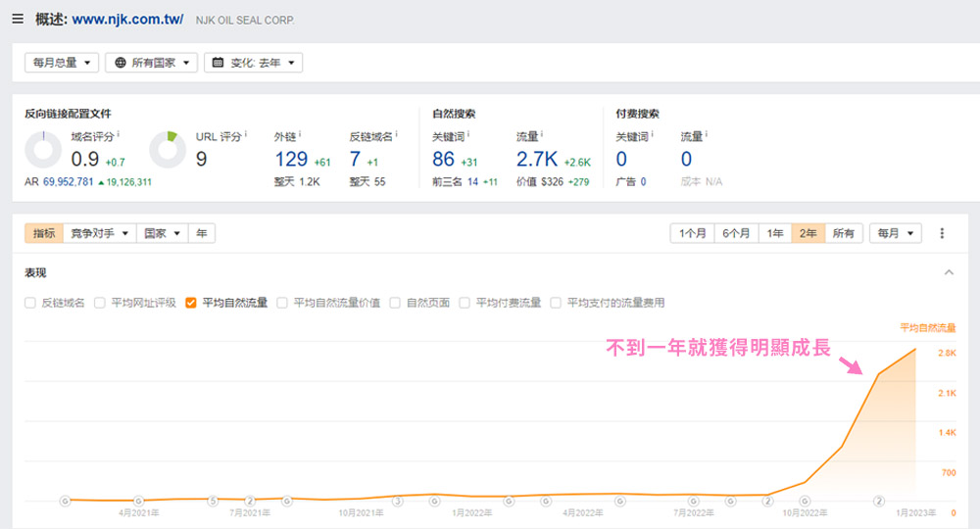
Task: Click the calendar icon in 变化: 去年 filter
Action: (x=218, y=63)
